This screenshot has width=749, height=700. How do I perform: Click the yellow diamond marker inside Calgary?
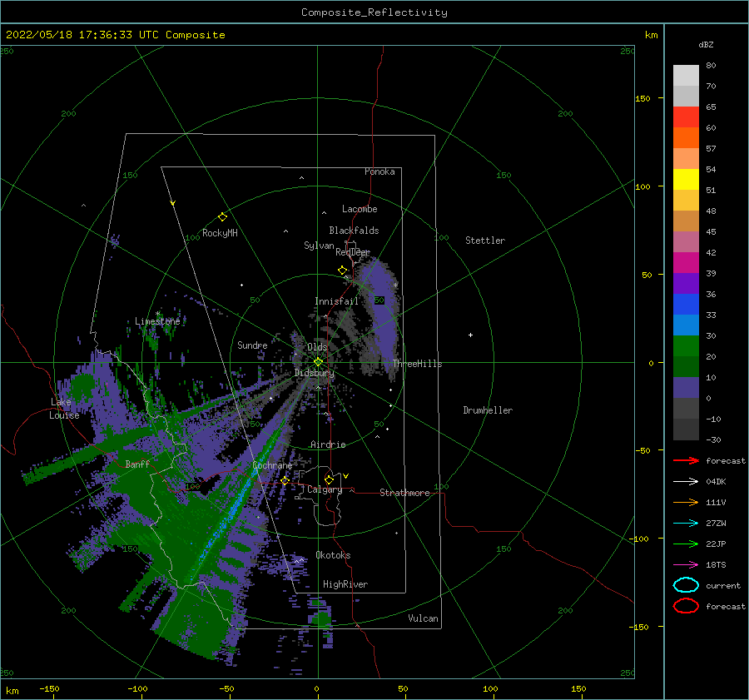point(329,479)
